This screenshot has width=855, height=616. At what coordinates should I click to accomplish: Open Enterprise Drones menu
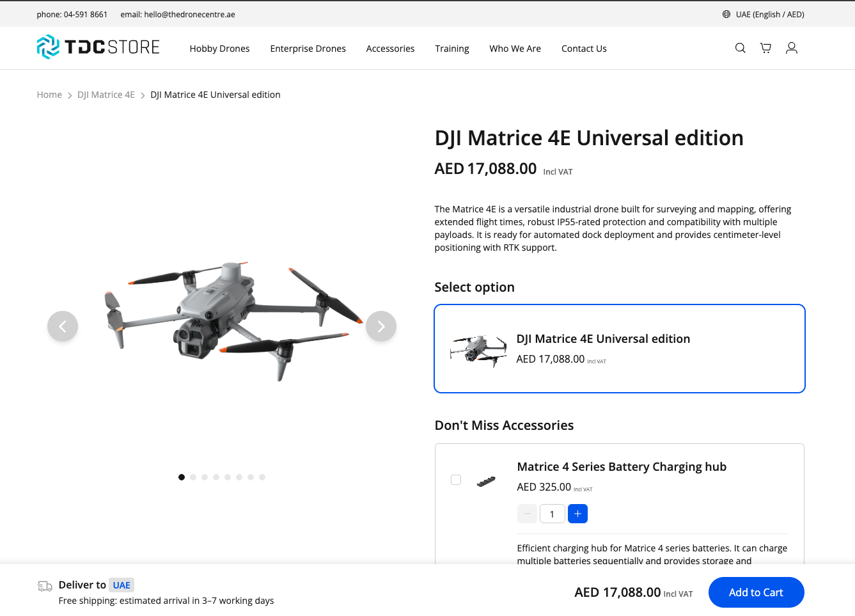[x=308, y=49]
